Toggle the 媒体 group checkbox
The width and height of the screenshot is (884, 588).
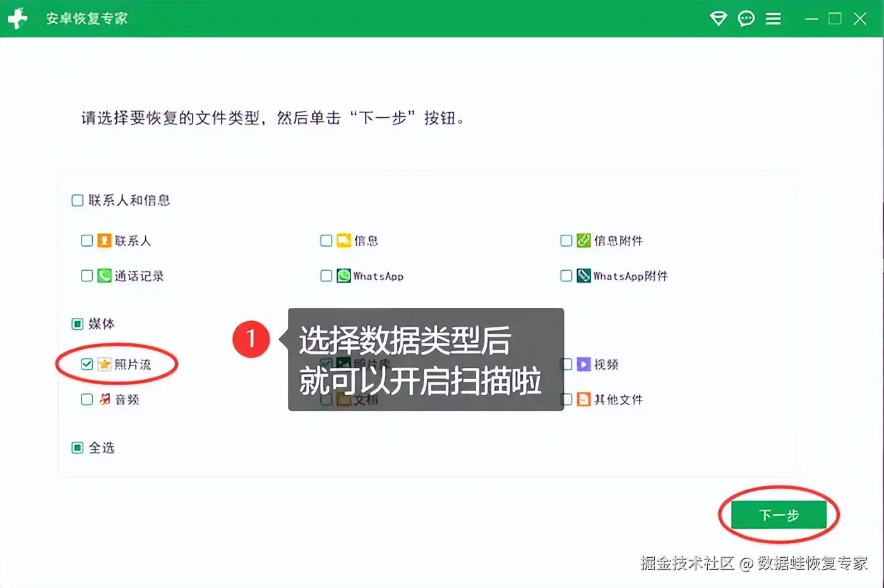77,324
